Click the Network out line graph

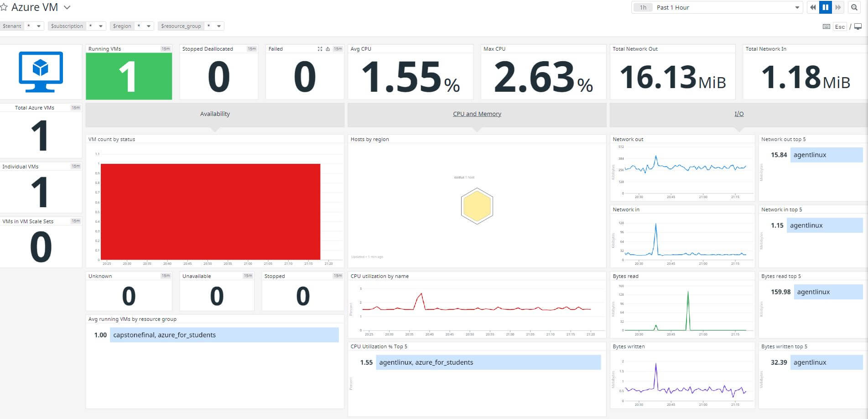pos(686,168)
